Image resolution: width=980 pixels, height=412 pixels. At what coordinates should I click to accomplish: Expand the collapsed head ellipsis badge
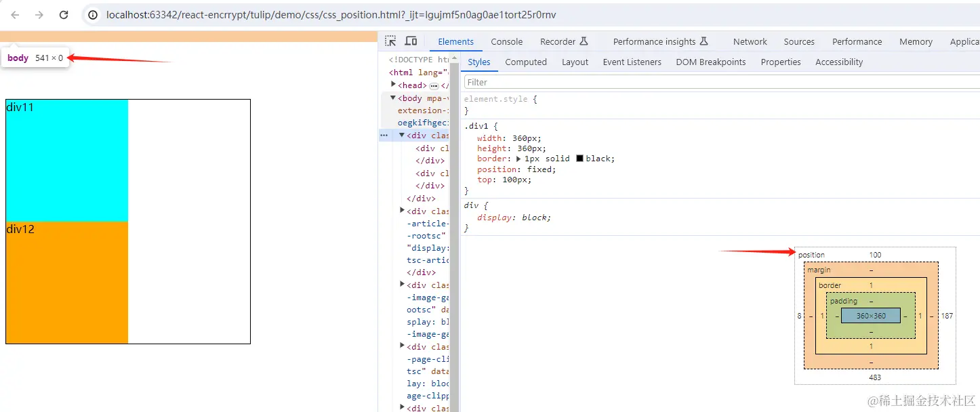[434, 86]
